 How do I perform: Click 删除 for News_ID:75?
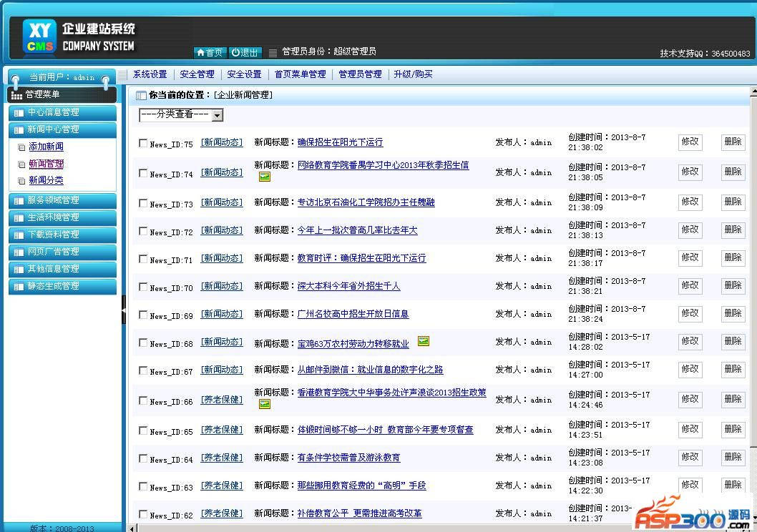pos(733,142)
